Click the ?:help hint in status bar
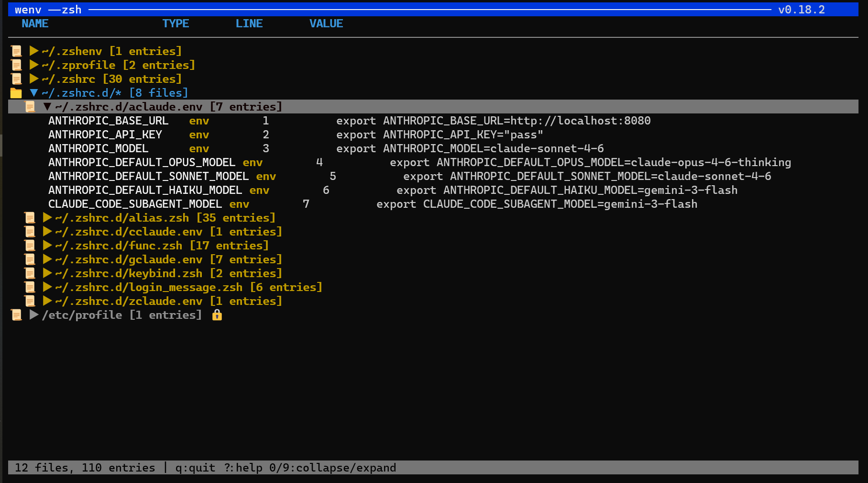Viewport: 868px width, 483px height. point(243,468)
